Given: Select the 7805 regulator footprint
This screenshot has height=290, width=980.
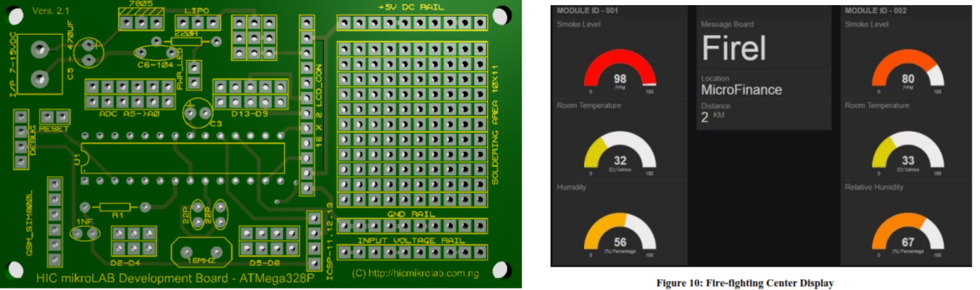Looking at the screenshot, I should point(141,22).
